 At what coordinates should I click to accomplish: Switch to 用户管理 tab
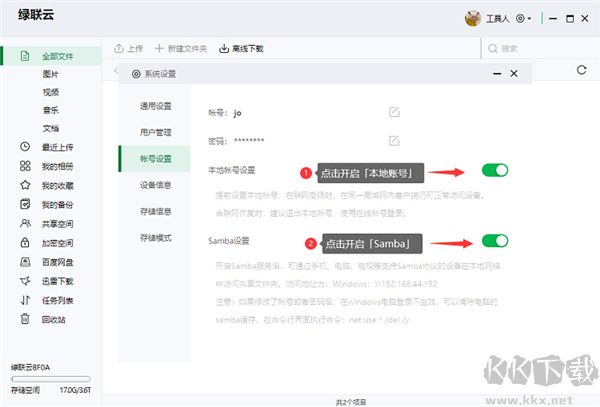[x=155, y=132]
